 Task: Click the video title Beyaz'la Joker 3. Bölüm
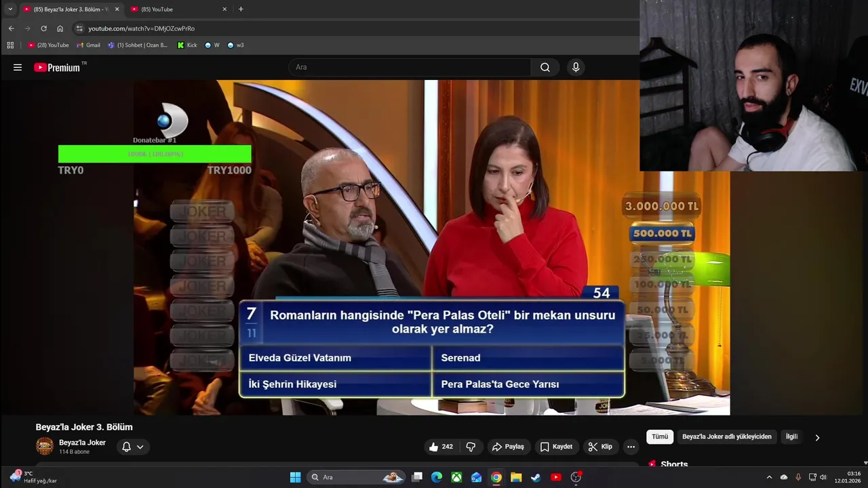tap(84, 427)
